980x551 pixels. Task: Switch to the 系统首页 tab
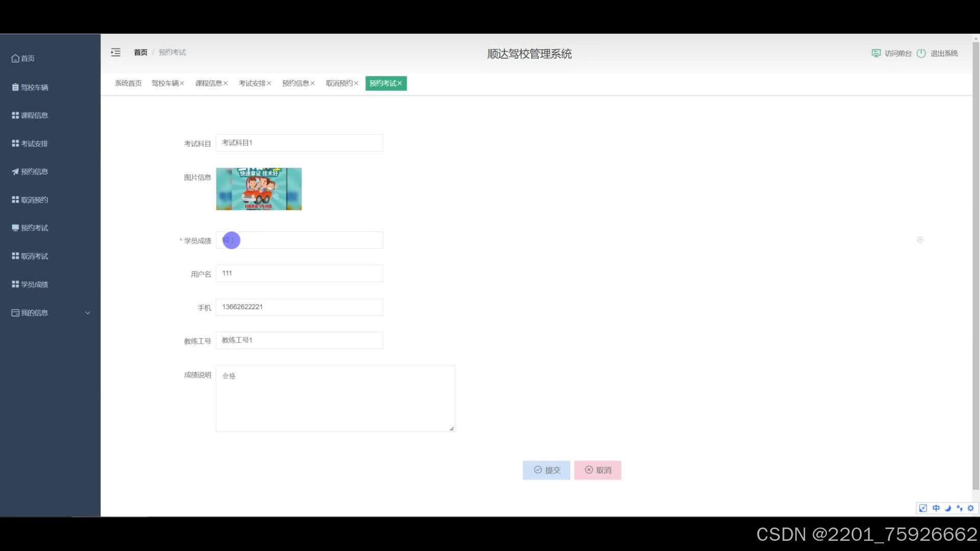pyautogui.click(x=128, y=83)
